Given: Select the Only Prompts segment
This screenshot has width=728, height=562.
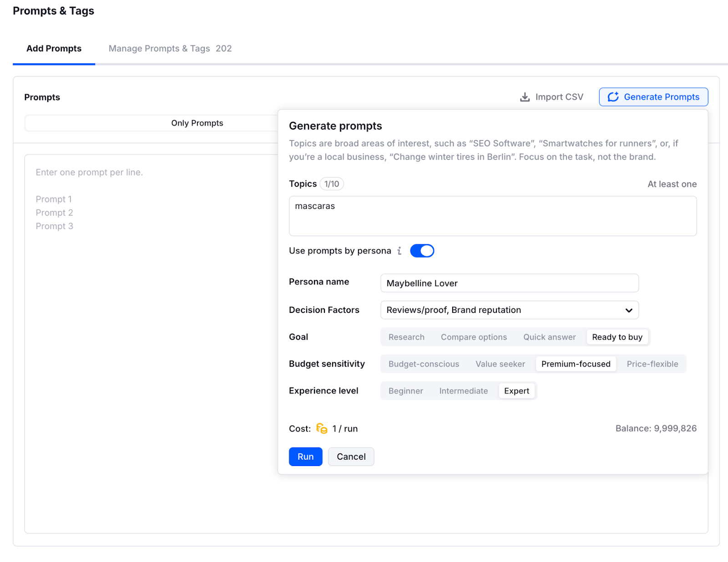Looking at the screenshot, I should pos(197,123).
